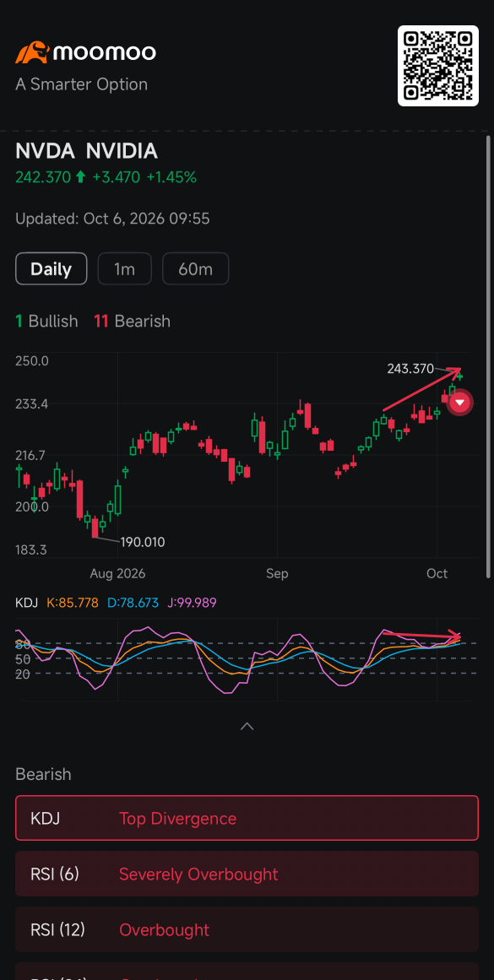Select the RSI (12) Overbought row
Image resolution: width=494 pixels, height=980 pixels.
[247, 929]
